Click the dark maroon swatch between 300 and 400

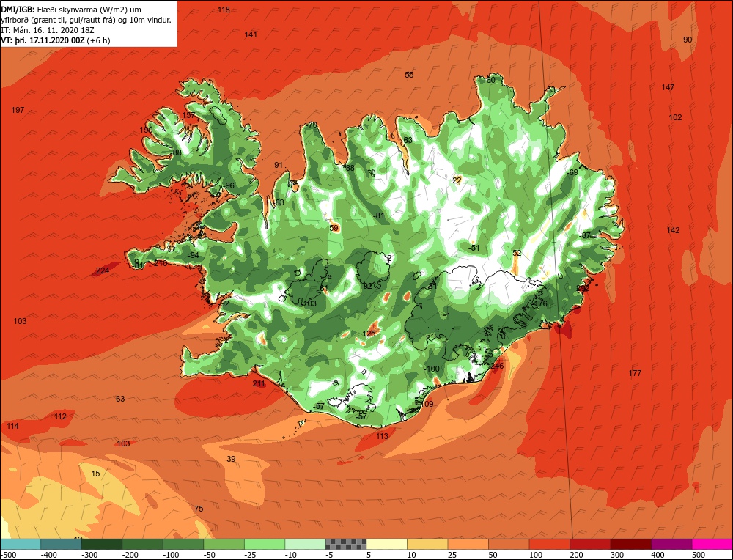(630, 544)
